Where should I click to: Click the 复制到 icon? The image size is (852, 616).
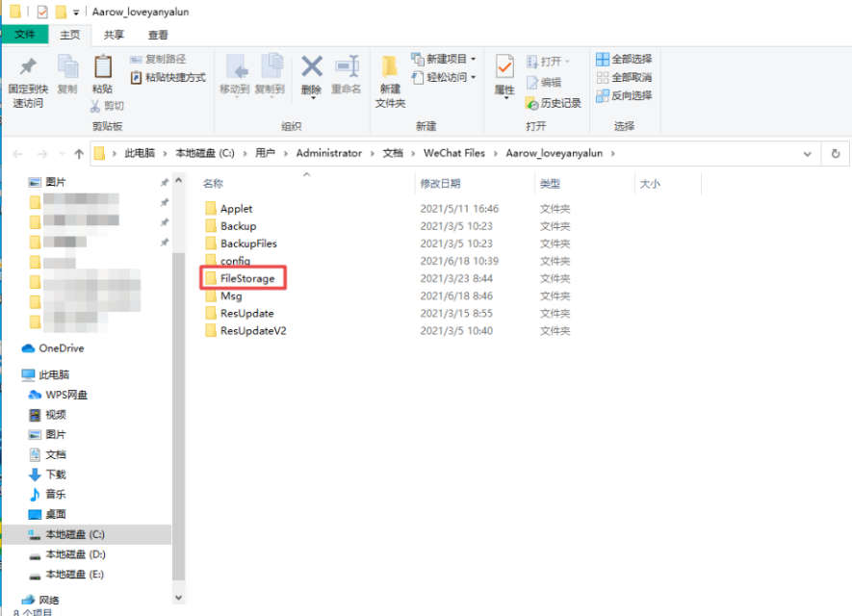[271, 66]
